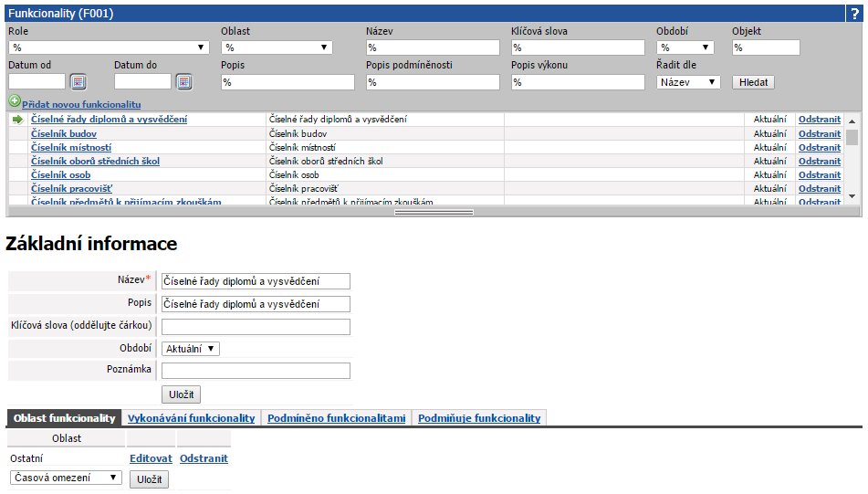Click the list scrollbar up arrow

coord(852,121)
